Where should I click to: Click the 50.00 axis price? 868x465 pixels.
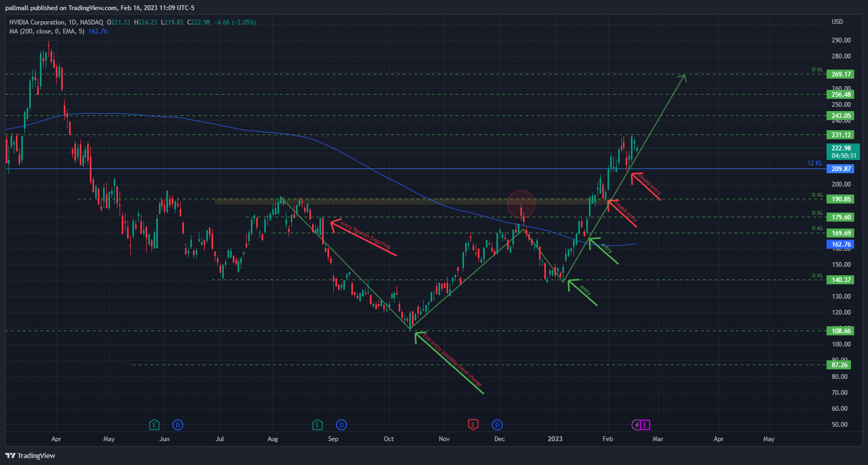click(840, 425)
